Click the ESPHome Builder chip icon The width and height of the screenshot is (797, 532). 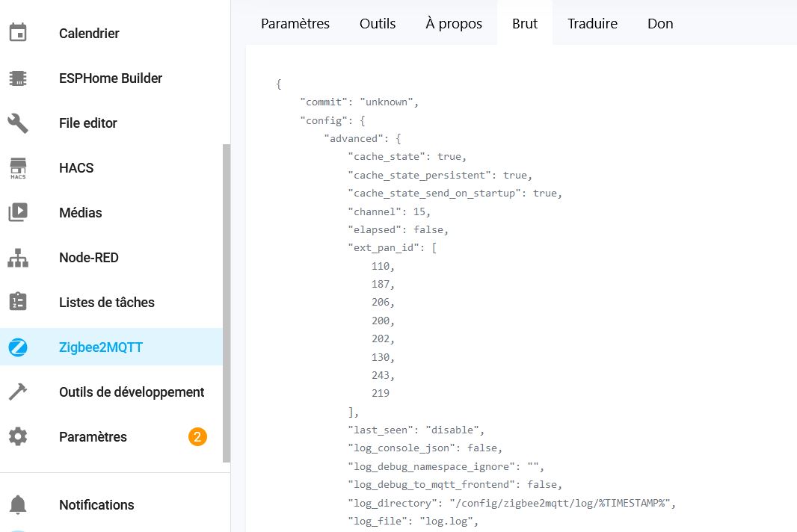coord(18,78)
